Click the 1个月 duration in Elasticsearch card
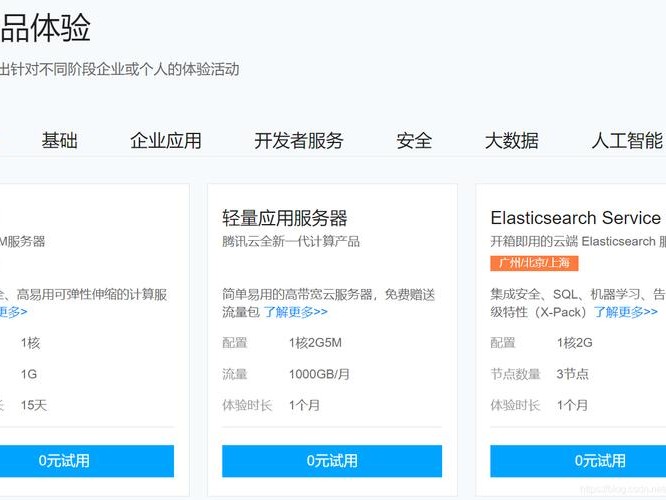The image size is (666, 500). (573, 405)
